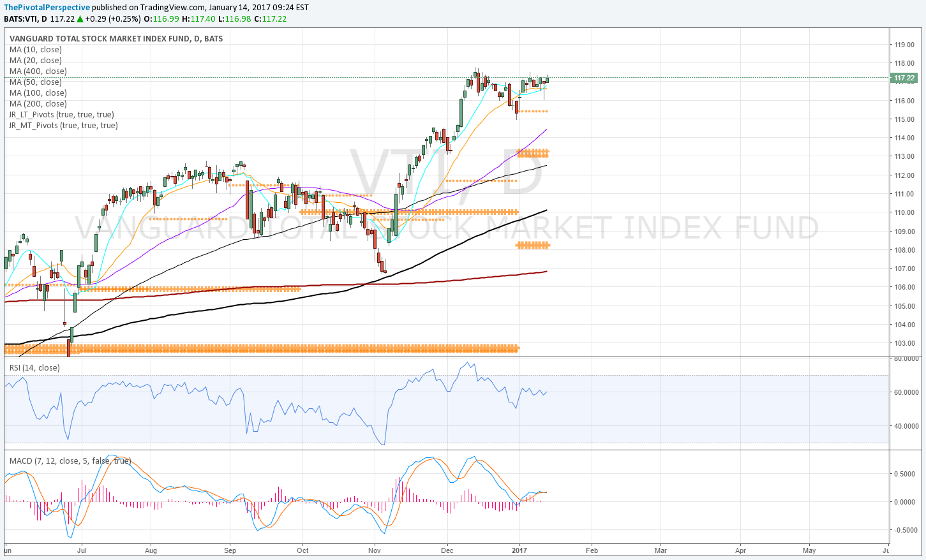
Task: Select the MA (200, close) indicator legend
Action: click(x=38, y=104)
